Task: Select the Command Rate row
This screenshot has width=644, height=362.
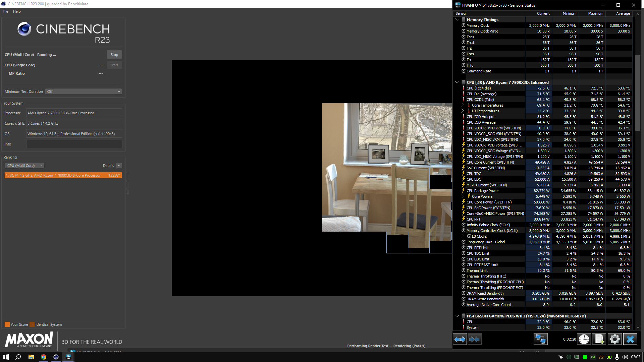Action: coord(543,71)
